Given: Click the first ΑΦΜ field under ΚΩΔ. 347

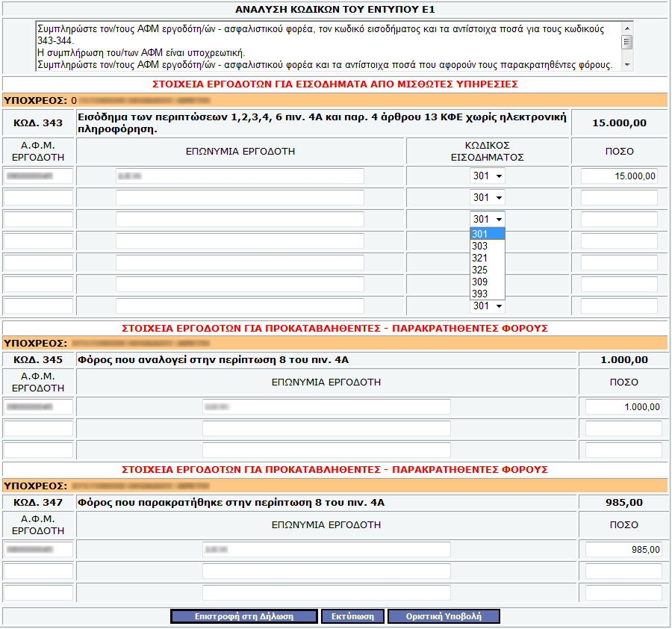Looking at the screenshot, I should click(39, 550).
